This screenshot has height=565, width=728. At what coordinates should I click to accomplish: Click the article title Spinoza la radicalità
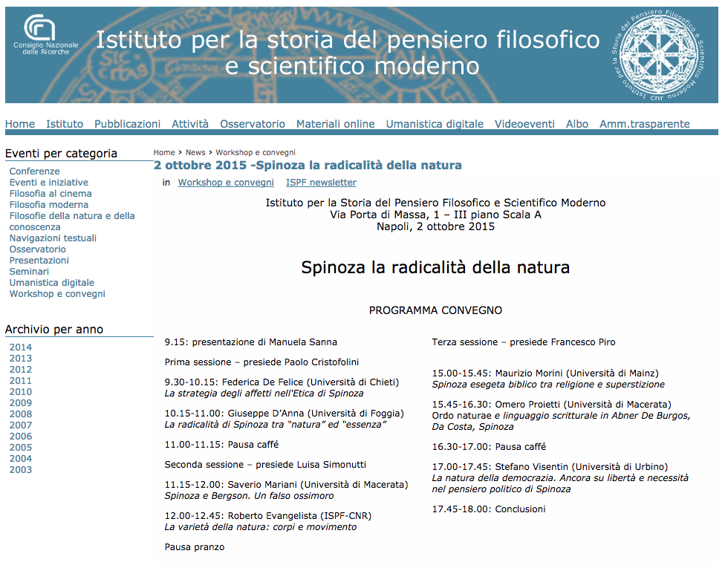click(x=308, y=165)
